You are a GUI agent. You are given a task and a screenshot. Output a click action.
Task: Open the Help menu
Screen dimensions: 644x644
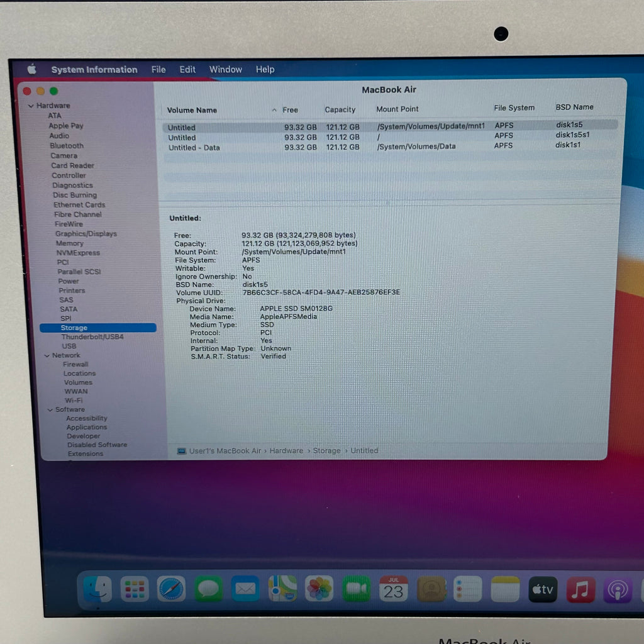[265, 69]
